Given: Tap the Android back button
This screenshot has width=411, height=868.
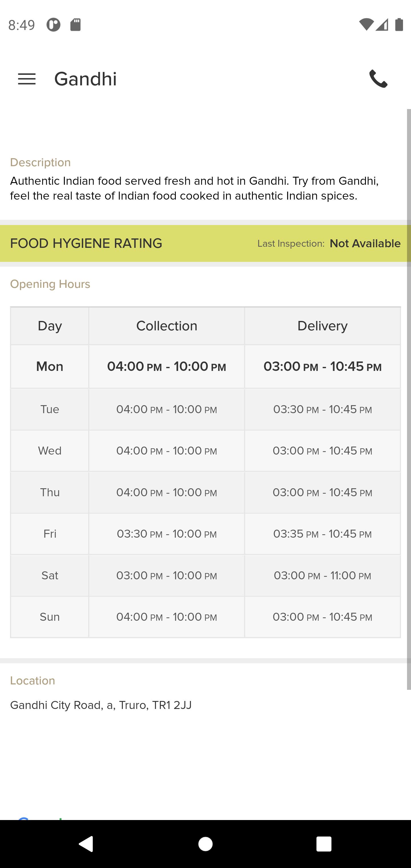Looking at the screenshot, I should pyautogui.click(x=86, y=844).
